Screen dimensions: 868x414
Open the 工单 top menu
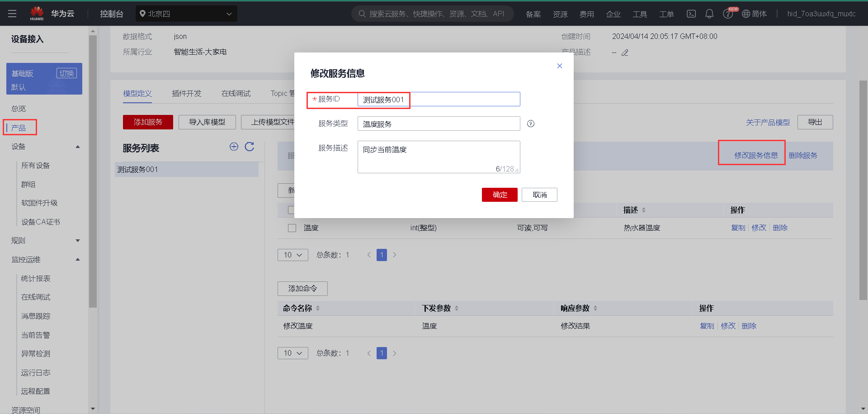(x=666, y=14)
